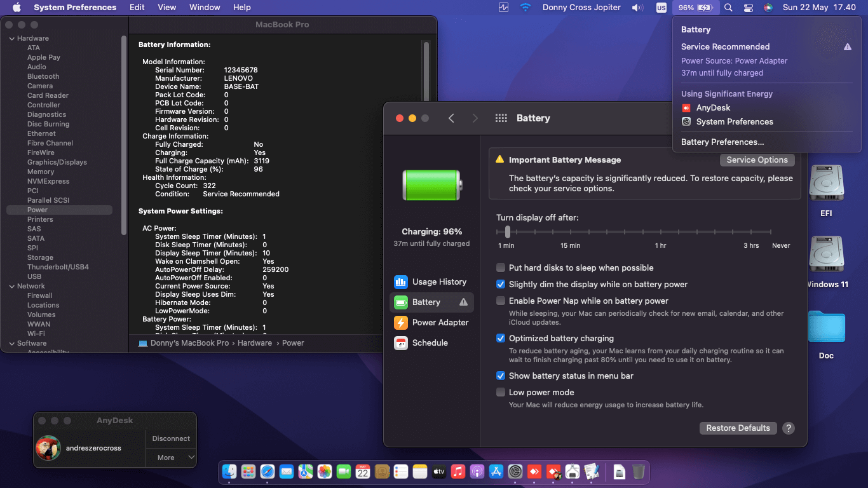Open the More dropdown in AnyDesk
The image size is (868, 488).
[x=171, y=457]
